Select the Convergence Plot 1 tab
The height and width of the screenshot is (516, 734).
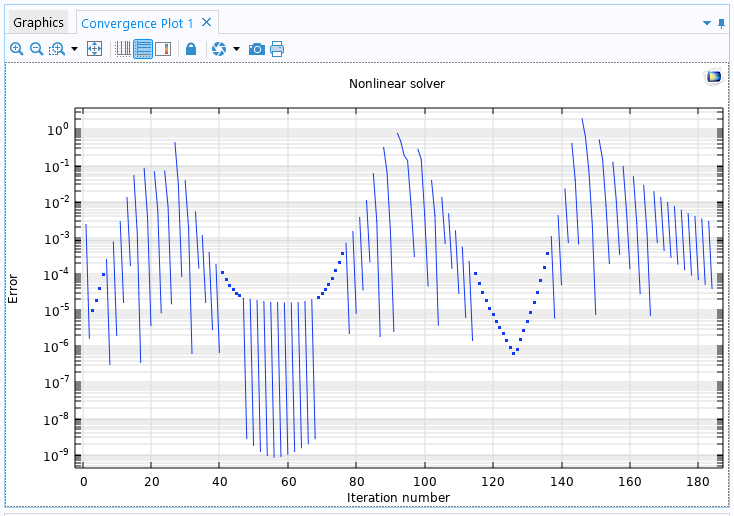pos(138,22)
